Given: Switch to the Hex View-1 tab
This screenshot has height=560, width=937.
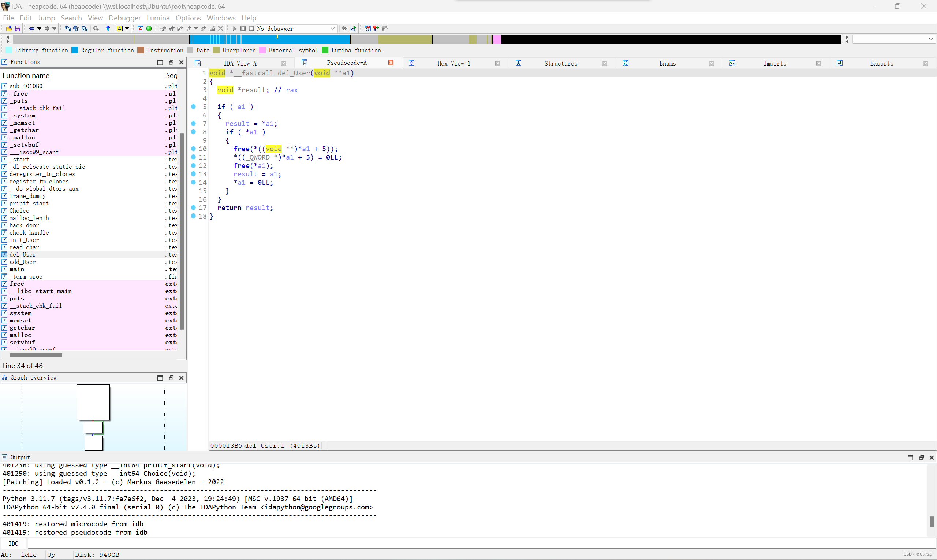Looking at the screenshot, I should tap(453, 63).
